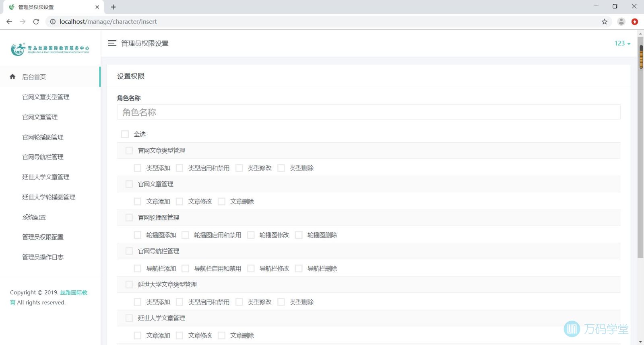Viewport: 644px width, 345px height.
Task: Enable 文章修改 under 官网文章管理
Action: (x=180, y=201)
